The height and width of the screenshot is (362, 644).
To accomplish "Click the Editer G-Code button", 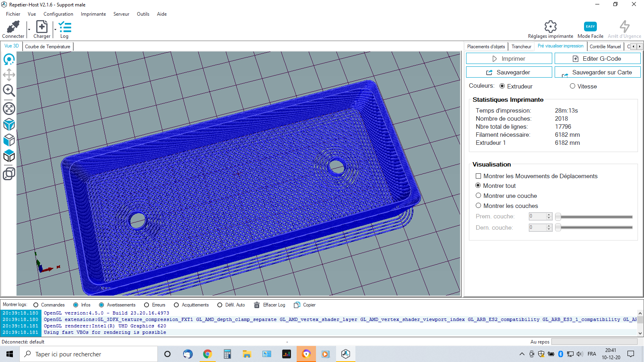I will coord(597,59).
